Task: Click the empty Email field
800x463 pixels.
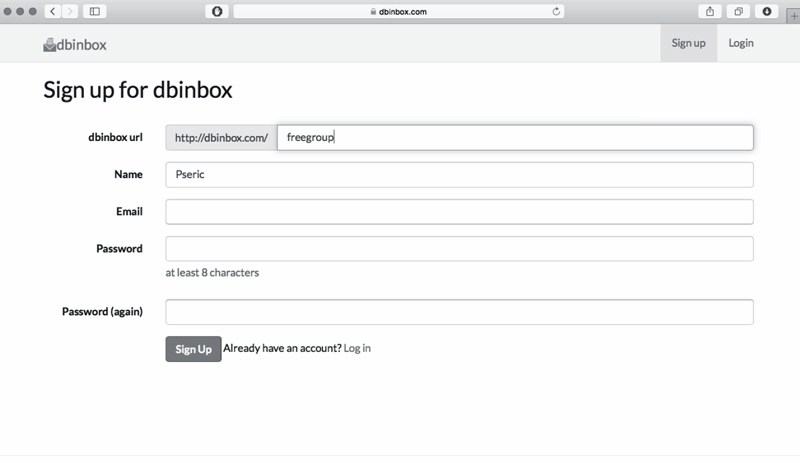Action: point(459,212)
